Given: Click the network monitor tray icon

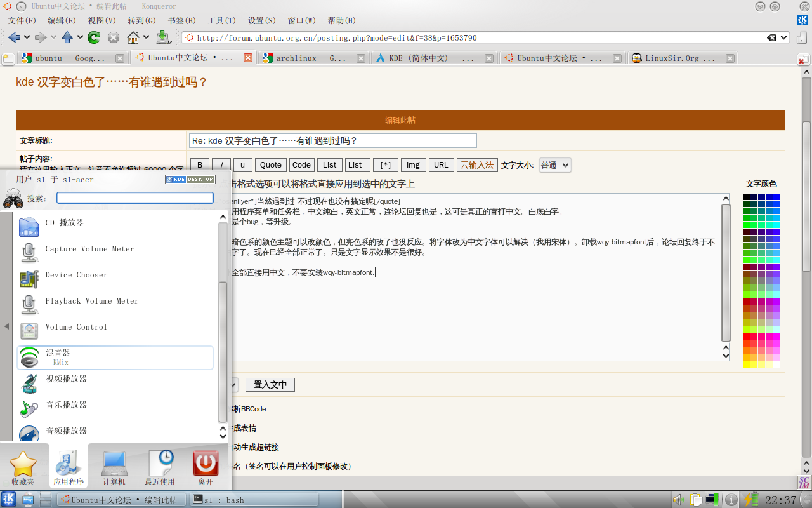Looking at the screenshot, I should [x=713, y=500].
